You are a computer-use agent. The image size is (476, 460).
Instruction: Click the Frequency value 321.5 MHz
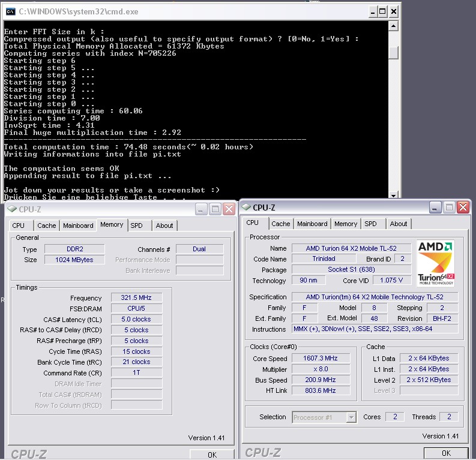click(137, 297)
